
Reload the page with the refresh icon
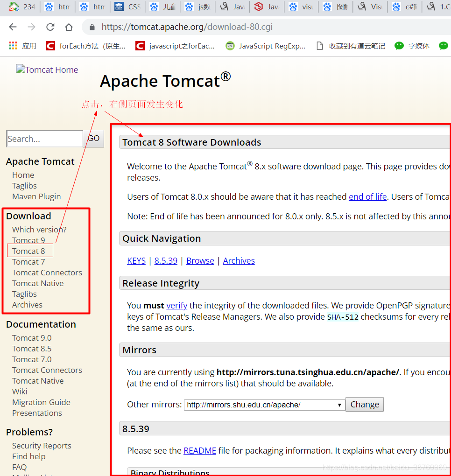tap(50, 27)
